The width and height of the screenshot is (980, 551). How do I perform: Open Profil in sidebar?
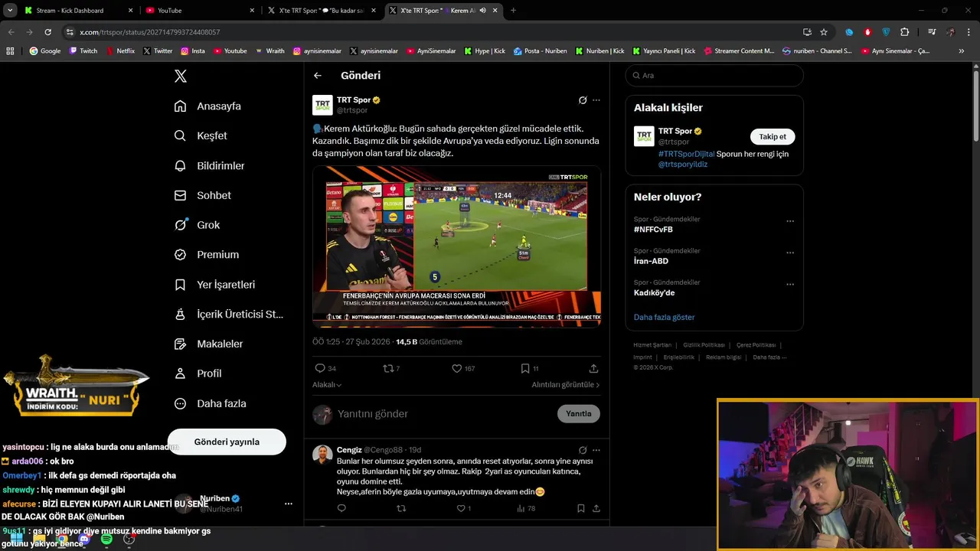pyautogui.click(x=198, y=373)
